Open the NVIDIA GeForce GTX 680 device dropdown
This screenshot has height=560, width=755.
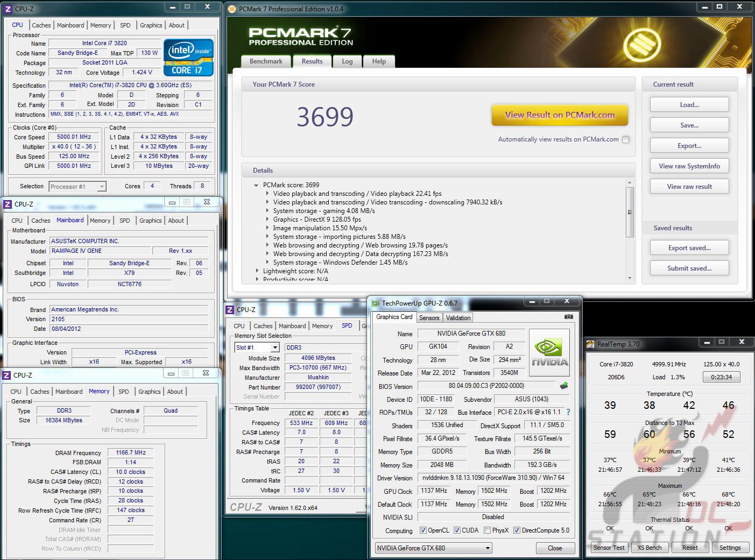pos(434,548)
